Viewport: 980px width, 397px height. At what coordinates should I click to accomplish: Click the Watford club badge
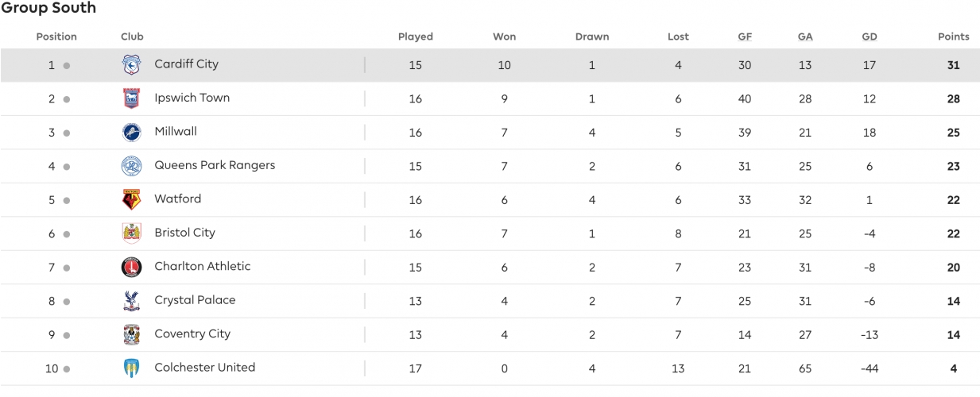[x=131, y=200]
